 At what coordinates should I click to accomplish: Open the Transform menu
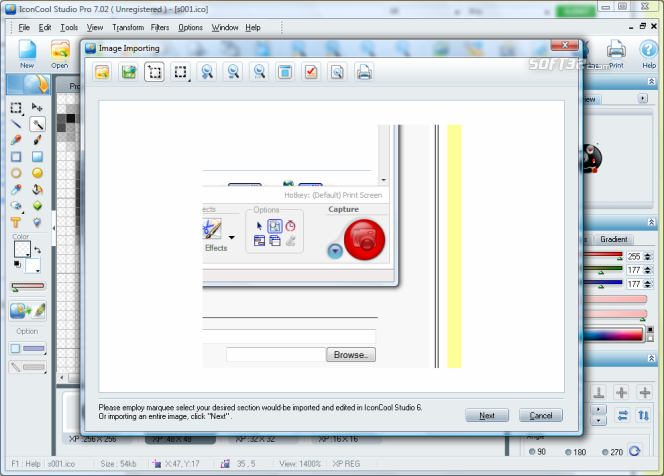128,28
